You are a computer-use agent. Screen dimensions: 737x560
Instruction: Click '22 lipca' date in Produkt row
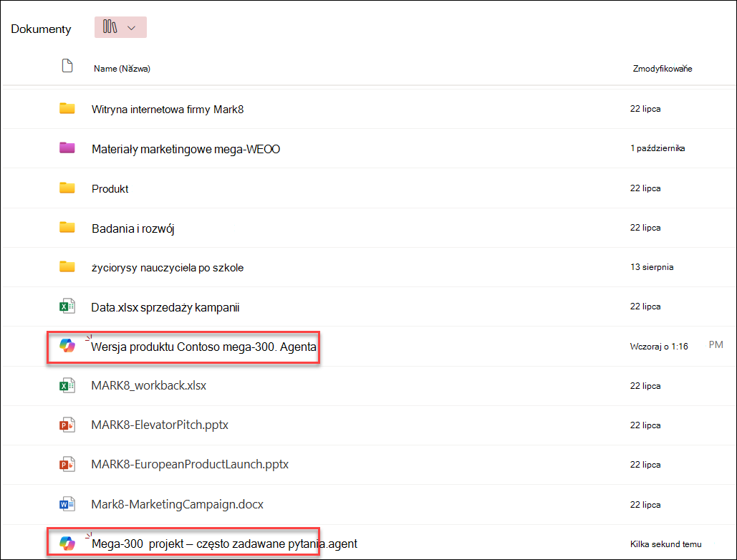tap(645, 188)
